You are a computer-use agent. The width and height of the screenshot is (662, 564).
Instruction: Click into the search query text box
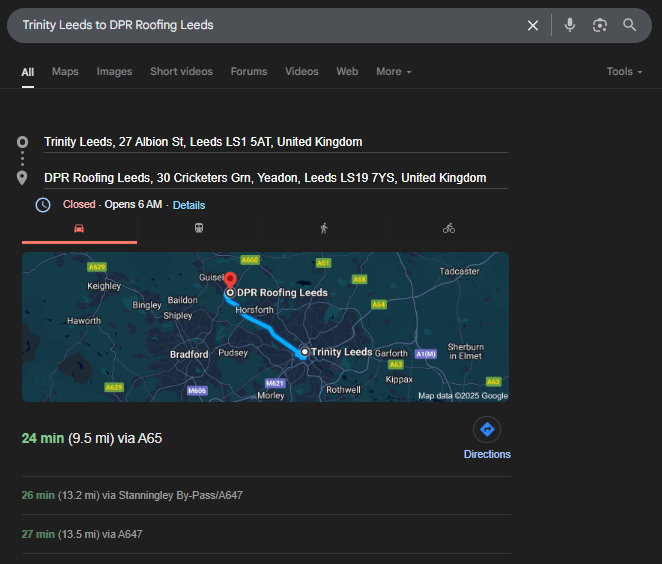[x=270, y=25]
